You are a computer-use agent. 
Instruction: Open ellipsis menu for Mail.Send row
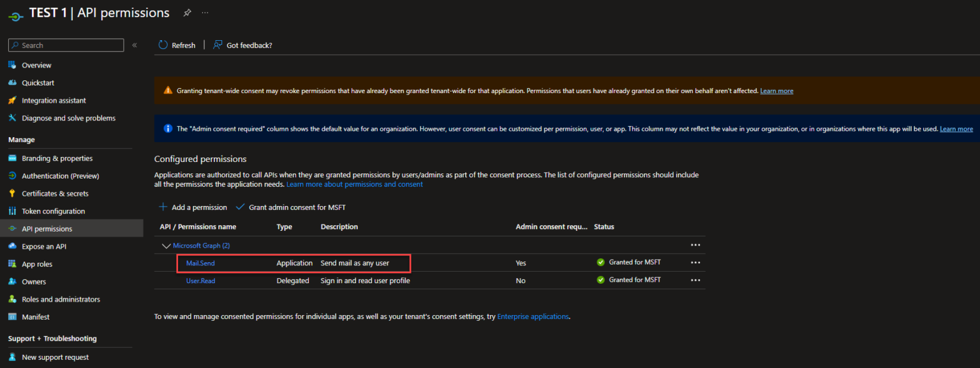(x=695, y=263)
